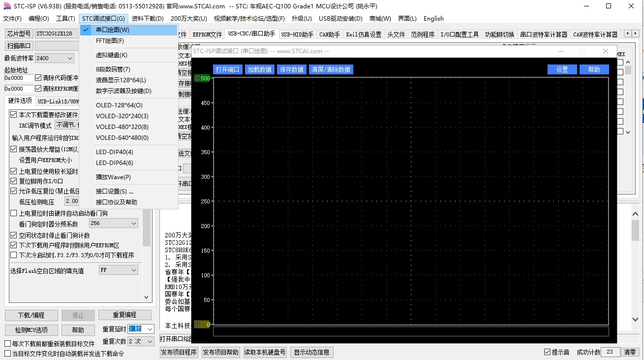Click the HEX list scrollbar down arrow
The width and height of the screenshot is (644, 360).
pos(628,131)
